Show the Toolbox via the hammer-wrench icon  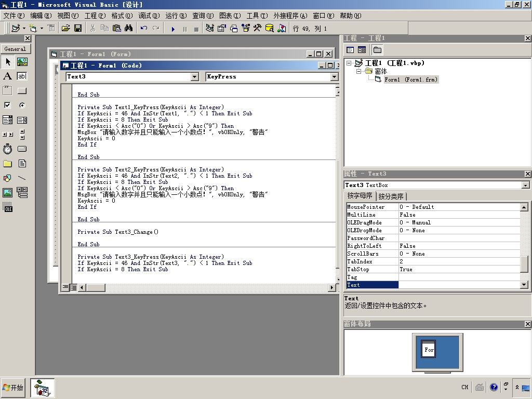[x=258, y=28]
